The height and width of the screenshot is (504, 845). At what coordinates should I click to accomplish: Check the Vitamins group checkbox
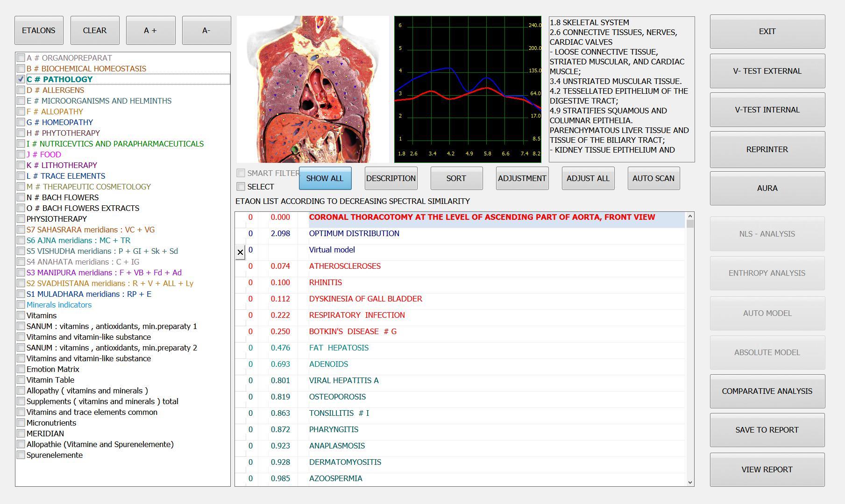coord(21,315)
